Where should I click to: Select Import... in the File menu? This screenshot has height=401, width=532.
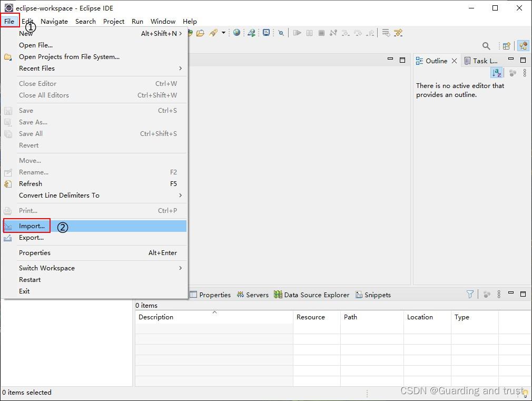pyautogui.click(x=94, y=226)
